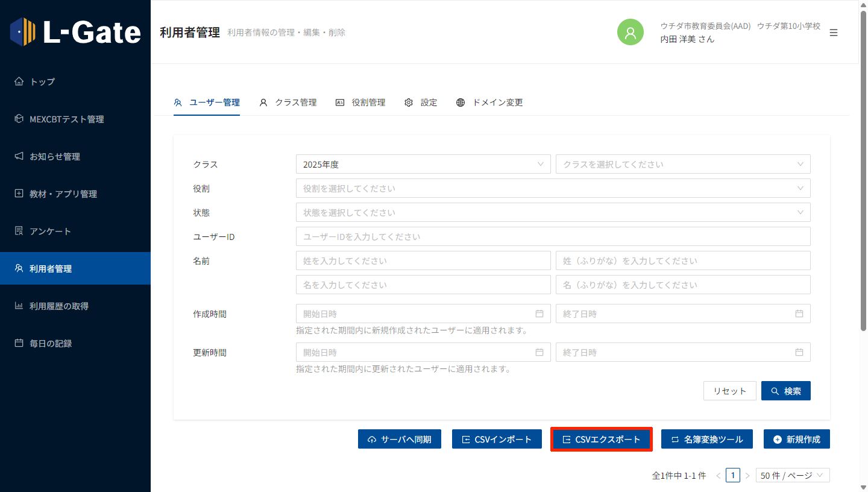This screenshot has width=868, height=492.
Task: Expand the 50 件 / ページ dropdown
Action: tap(793, 475)
